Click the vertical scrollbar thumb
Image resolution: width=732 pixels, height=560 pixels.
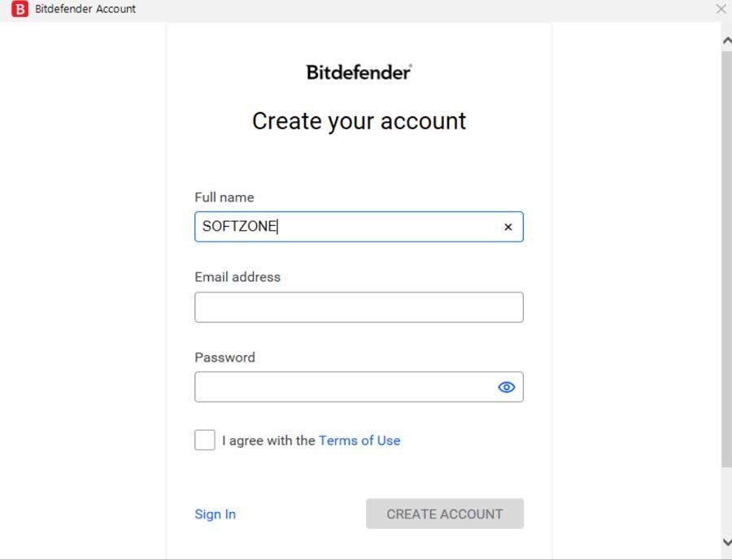(x=726, y=260)
